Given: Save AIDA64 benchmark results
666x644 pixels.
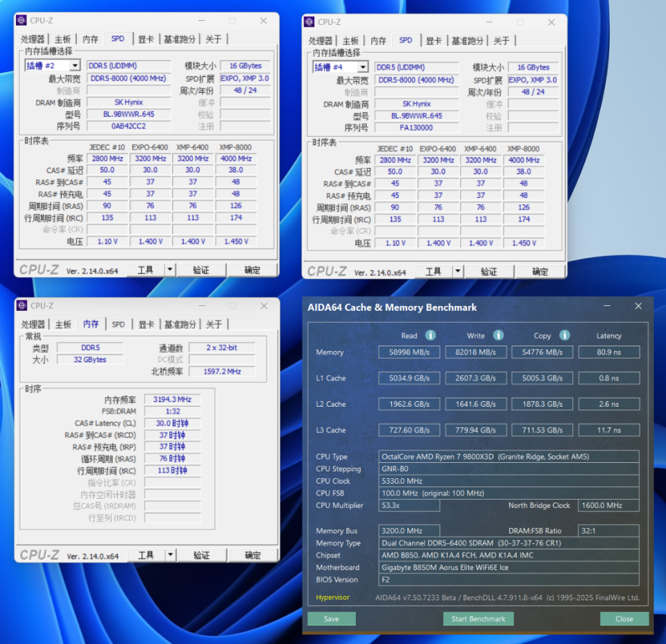Looking at the screenshot, I should tap(332, 618).
